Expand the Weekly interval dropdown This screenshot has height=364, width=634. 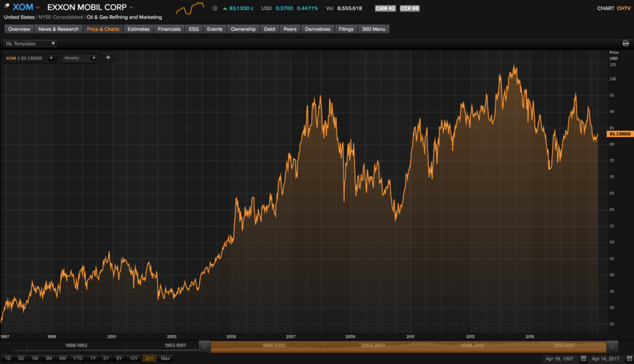80,58
